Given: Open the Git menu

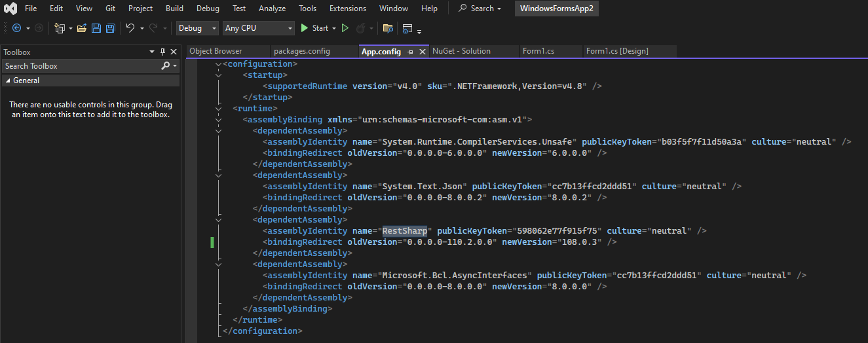Looking at the screenshot, I should pos(110,9).
